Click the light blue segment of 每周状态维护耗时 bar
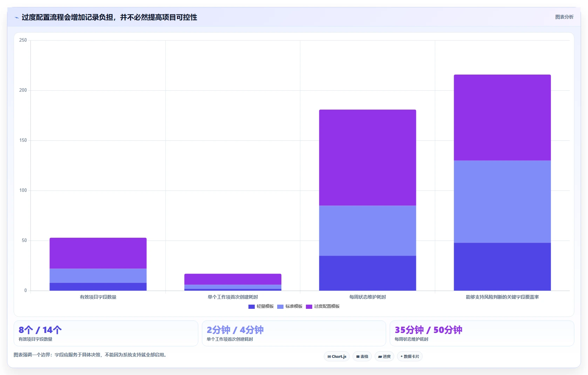This screenshot has height=375, width=588. tap(368, 230)
